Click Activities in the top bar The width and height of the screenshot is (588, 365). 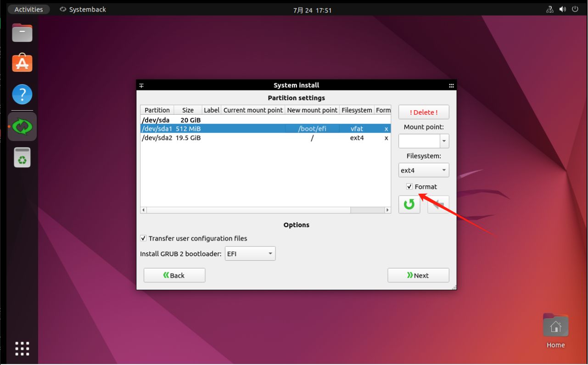[x=28, y=9]
